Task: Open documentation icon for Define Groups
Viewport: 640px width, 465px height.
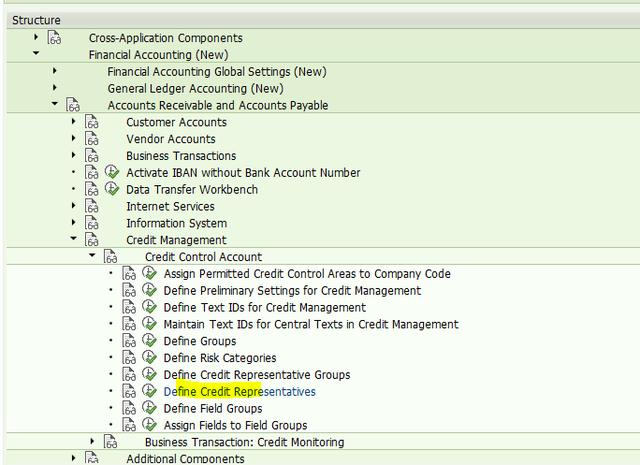Action: (x=129, y=341)
